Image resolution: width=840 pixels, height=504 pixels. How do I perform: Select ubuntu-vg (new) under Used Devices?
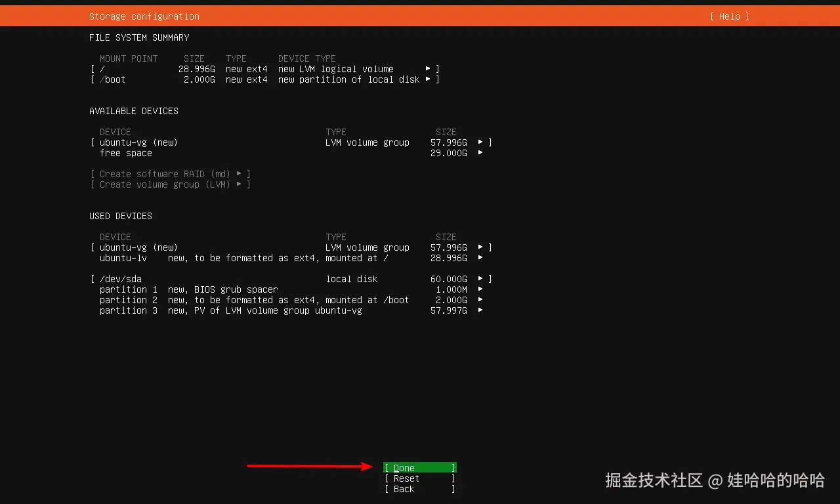[x=291, y=247]
